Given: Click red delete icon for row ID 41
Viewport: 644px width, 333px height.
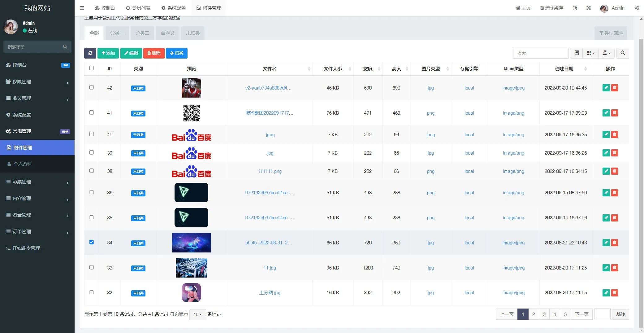Looking at the screenshot, I should pos(615,113).
